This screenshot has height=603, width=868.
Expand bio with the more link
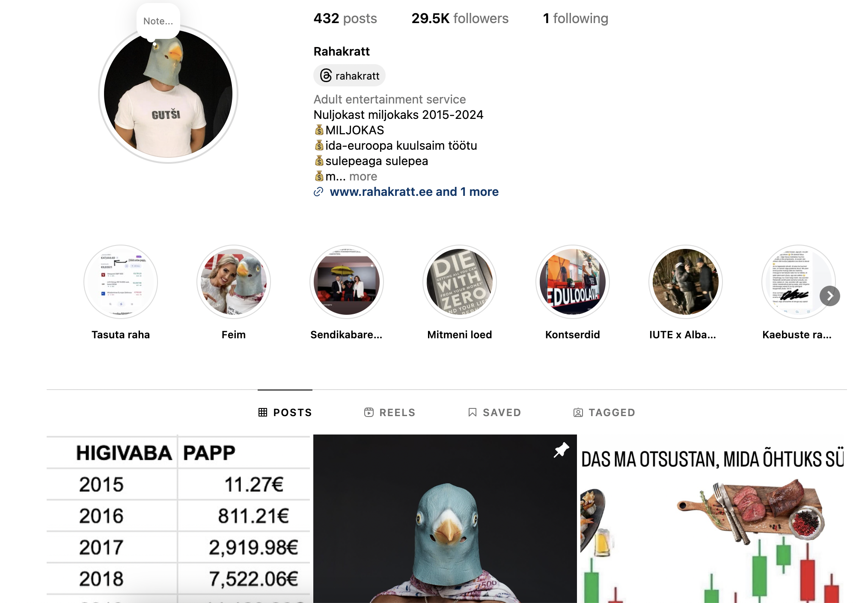point(363,177)
